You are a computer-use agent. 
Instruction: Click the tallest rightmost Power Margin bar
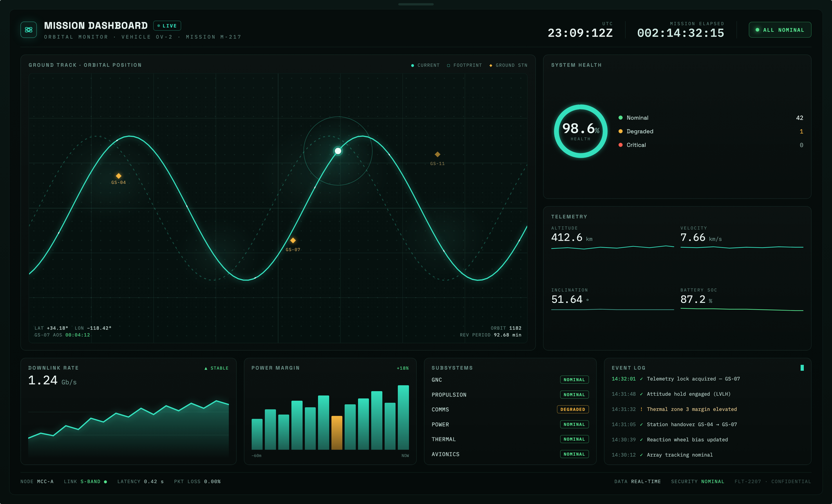pos(404,417)
